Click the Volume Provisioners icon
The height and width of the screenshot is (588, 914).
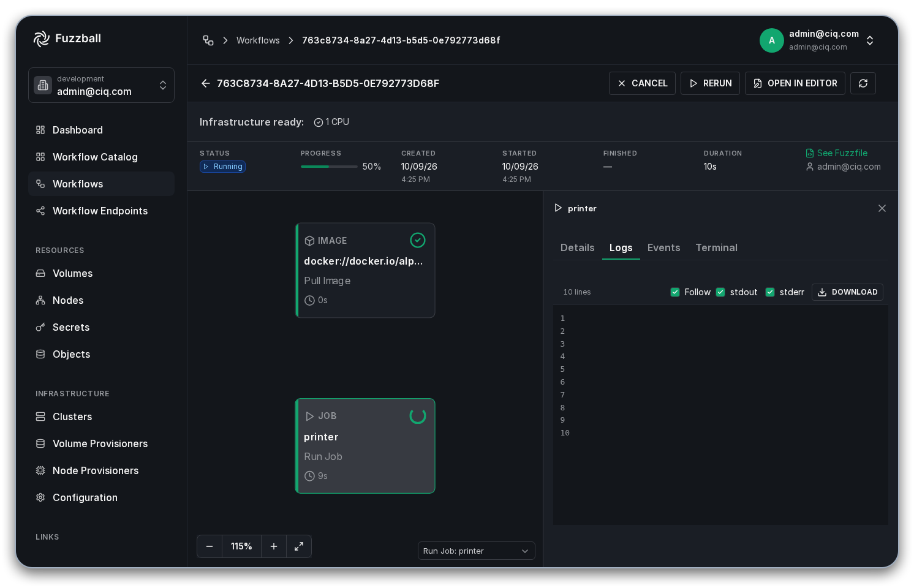40,443
